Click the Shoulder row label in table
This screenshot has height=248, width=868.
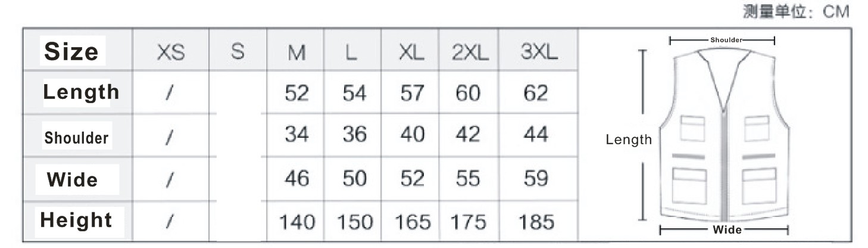tap(76, 138)
